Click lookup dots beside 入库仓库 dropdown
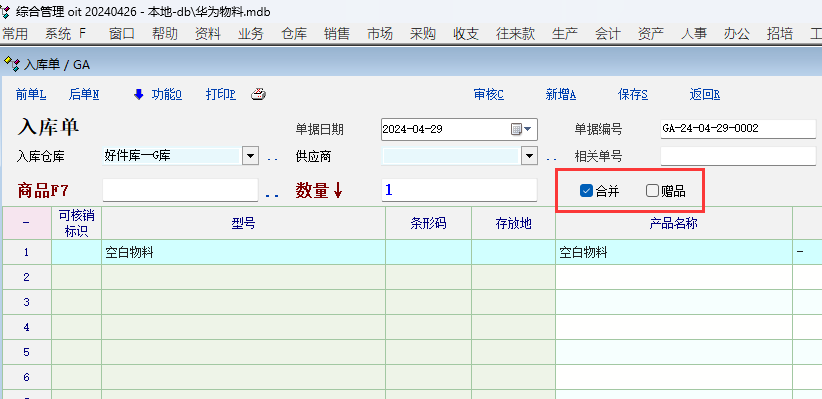Viewport: 822px width, 399px height. tap(272, 159)
